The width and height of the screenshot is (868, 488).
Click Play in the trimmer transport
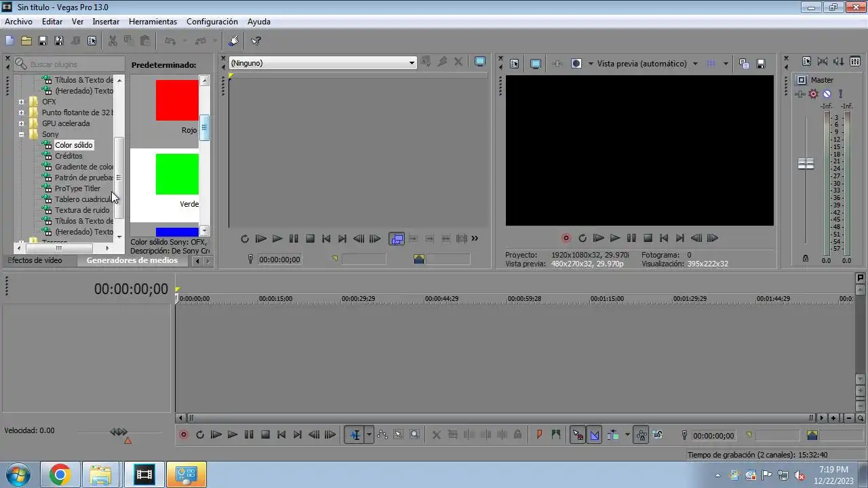[x=277, y=239]
